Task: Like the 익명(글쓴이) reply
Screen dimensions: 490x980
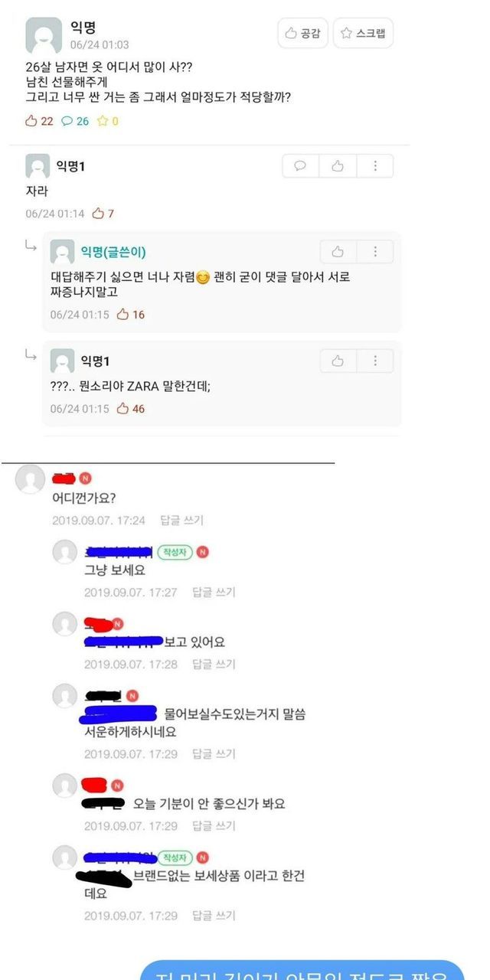Action: coord(338,251)
